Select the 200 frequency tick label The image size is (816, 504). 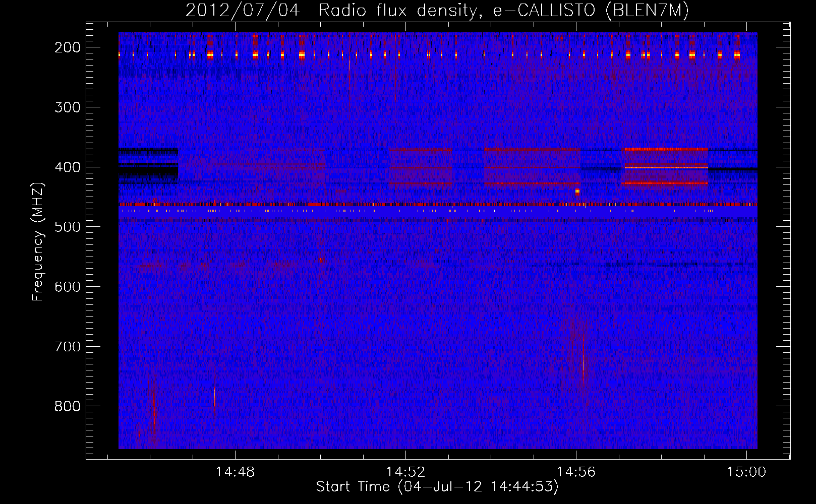[x=67, y=47]
